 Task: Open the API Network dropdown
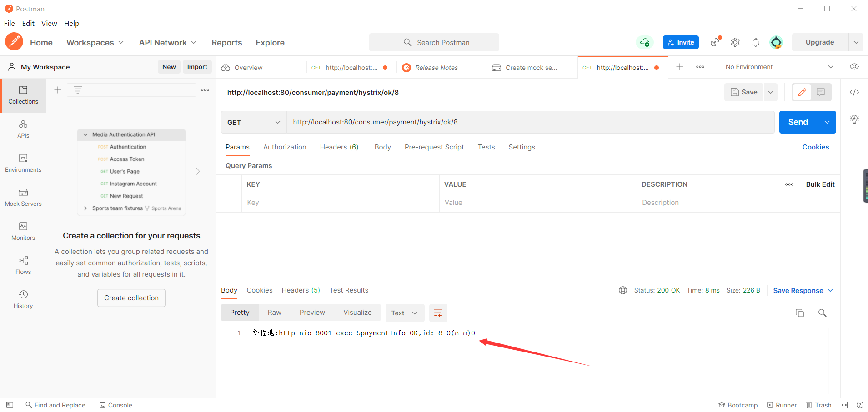coord(168,42)
